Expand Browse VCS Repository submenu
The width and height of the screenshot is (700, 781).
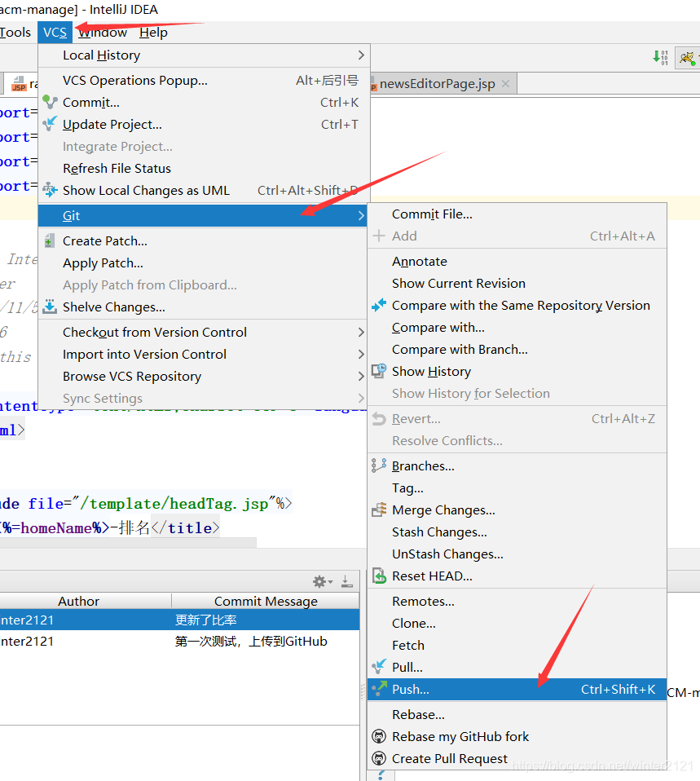(x=204, y=376)
